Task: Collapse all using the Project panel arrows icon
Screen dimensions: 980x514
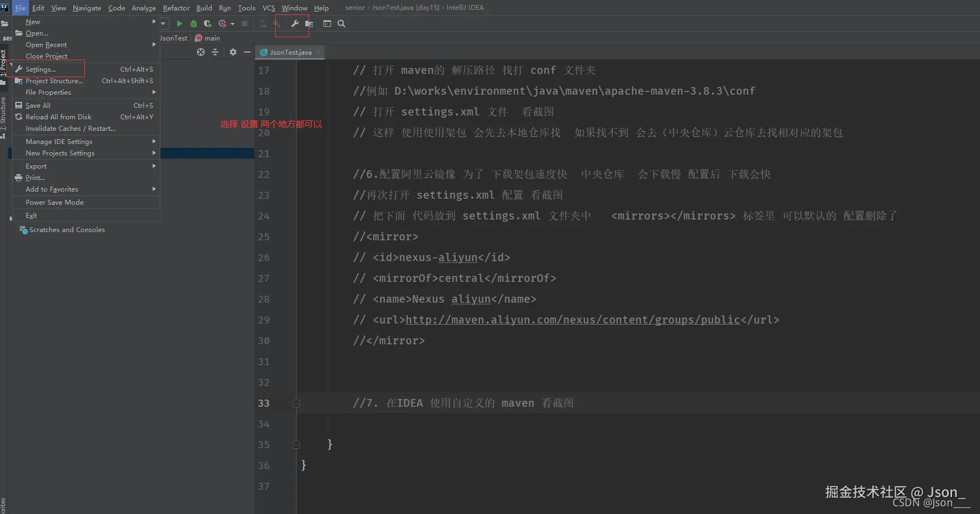Action: [x=215, y=52]
